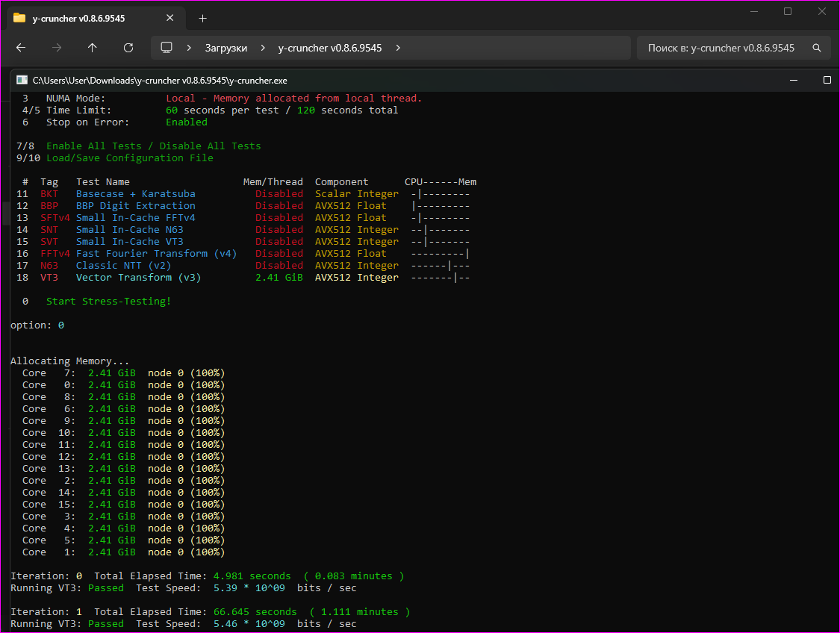Click the red 'BBP' tag
The width and height of the screenshot is (840, 633).
pyautogui.click(x=49, y=205)
